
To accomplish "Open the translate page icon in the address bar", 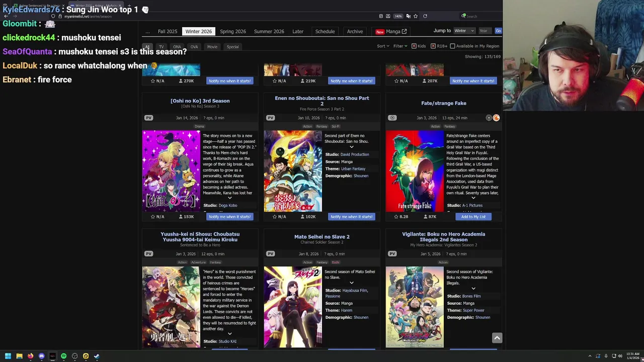I will click(x=408, y=16).
